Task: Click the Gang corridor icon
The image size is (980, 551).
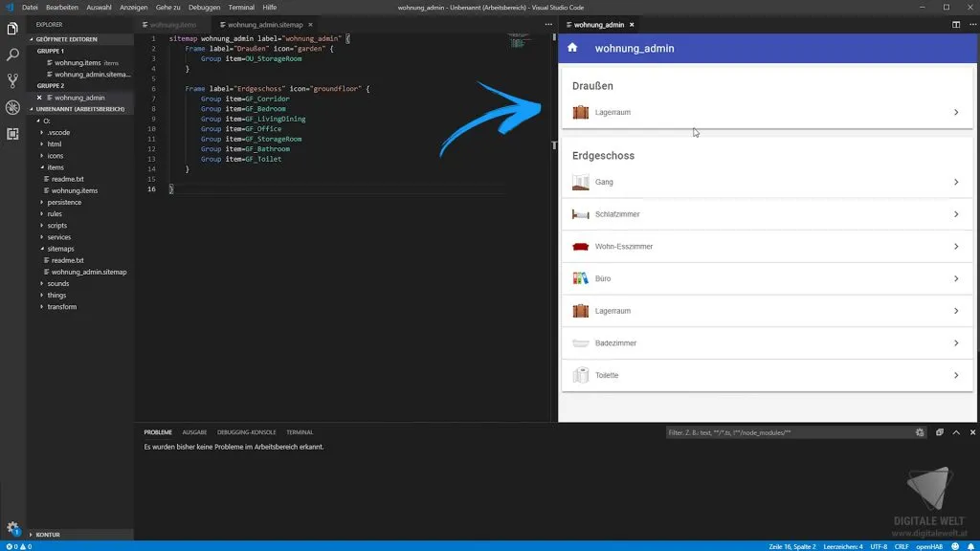Action: click(581, 182)
